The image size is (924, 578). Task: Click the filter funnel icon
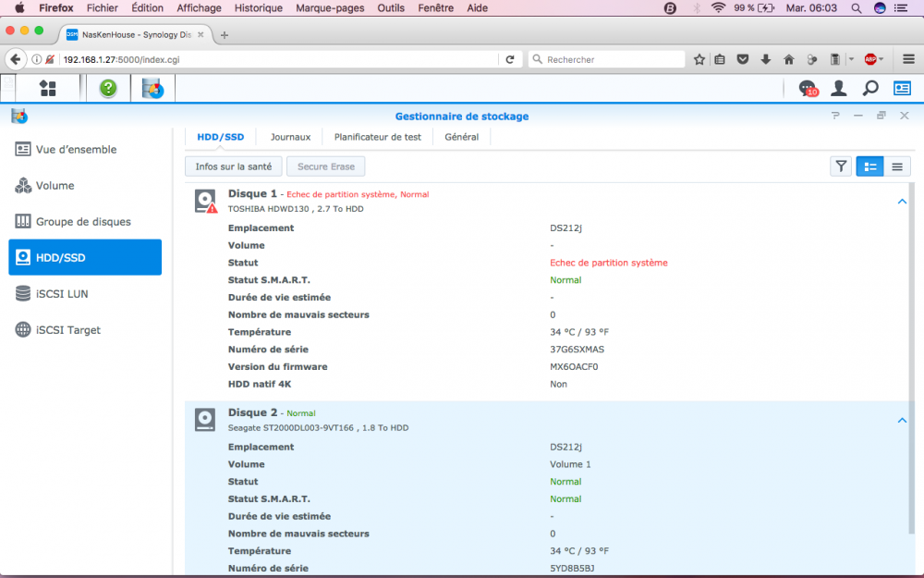coord(841,166)
